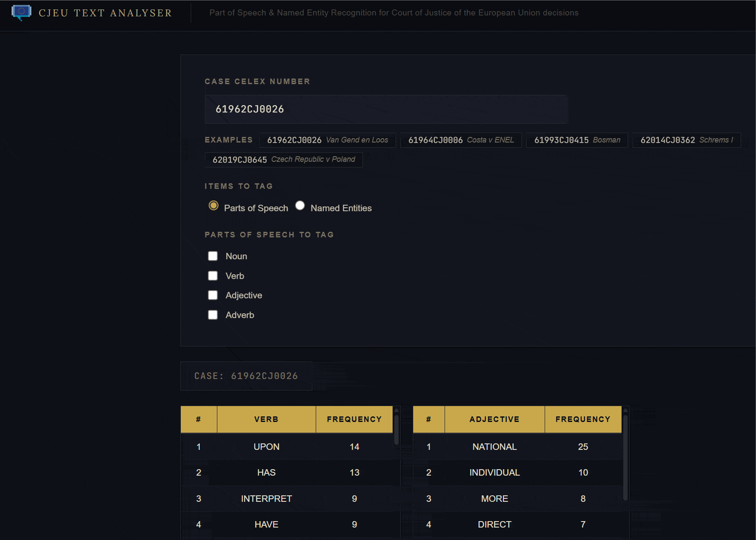Check the Verb tagging option
This screenshot has height=540, width=756.
point(213,276)
